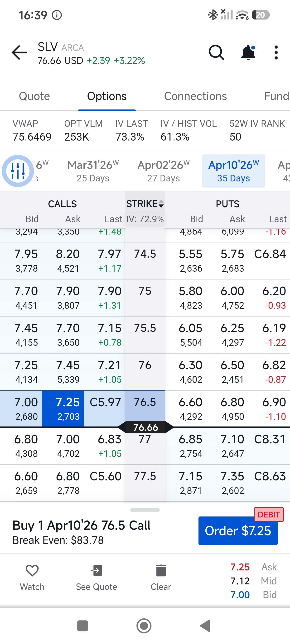Tap the Android home circle button
The width and height of the screenshot is (290, 644).
[144, 626]
